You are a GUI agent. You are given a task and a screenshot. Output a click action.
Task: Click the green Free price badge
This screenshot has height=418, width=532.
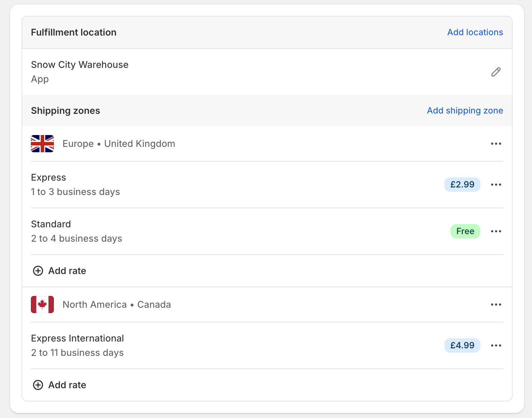point(465,231)
